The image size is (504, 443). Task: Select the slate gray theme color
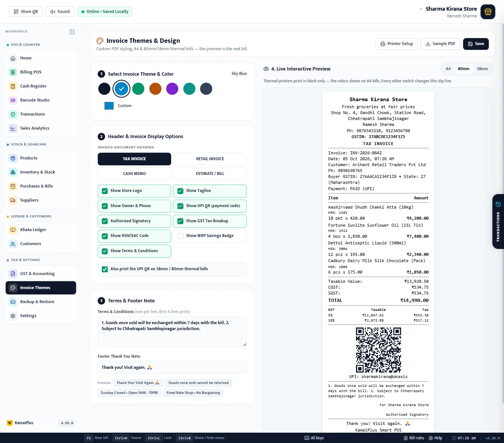click(206, 89)
